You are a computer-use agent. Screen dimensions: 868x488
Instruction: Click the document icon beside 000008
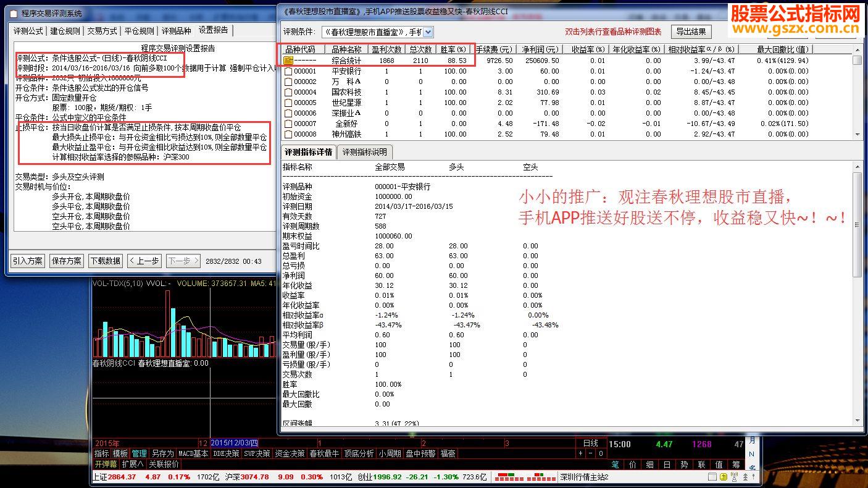click(288, 134)
